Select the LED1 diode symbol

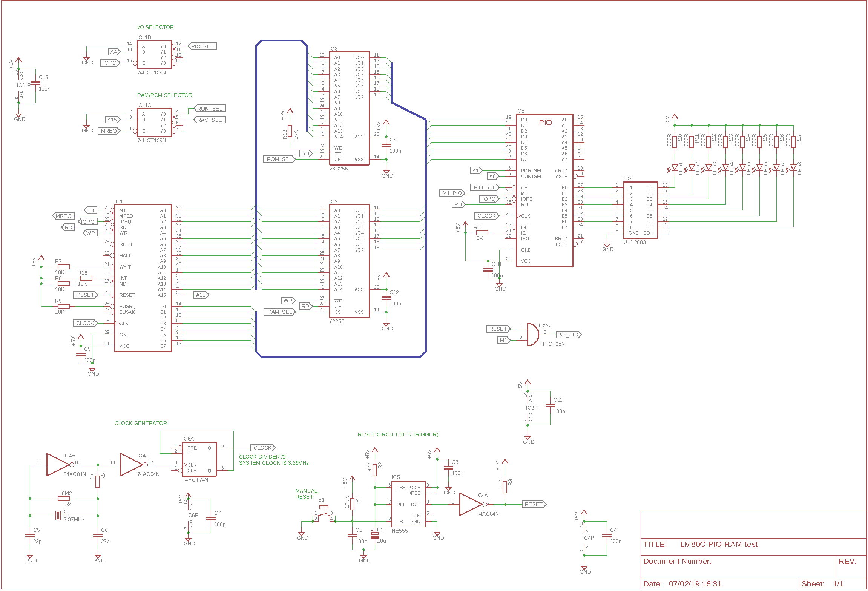[675, 168]
